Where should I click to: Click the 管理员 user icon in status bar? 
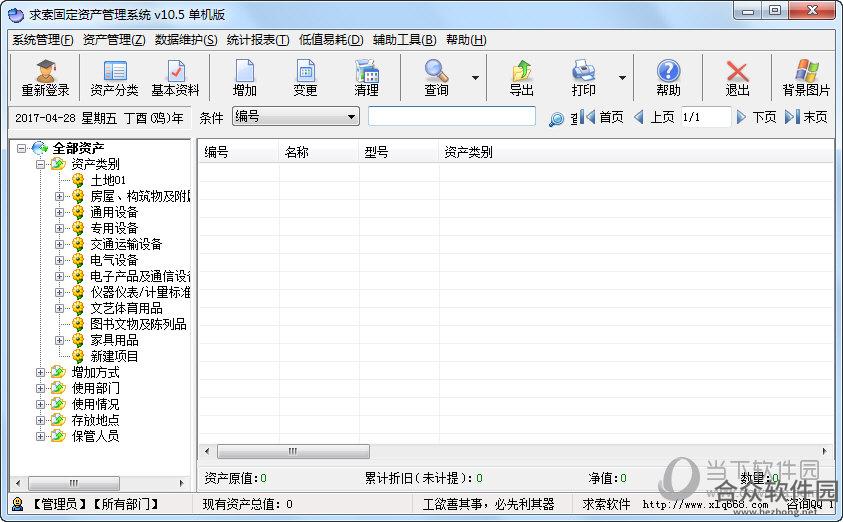[18, 504]
